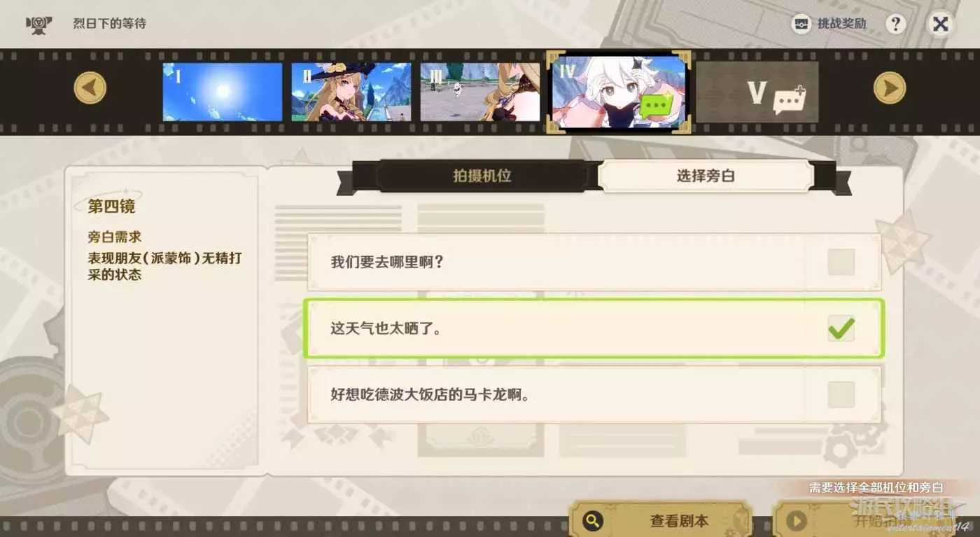The height and width of the screenshot is (537, 980).
Task: Select the 选择旁白 tab
Action: point(706,176)
